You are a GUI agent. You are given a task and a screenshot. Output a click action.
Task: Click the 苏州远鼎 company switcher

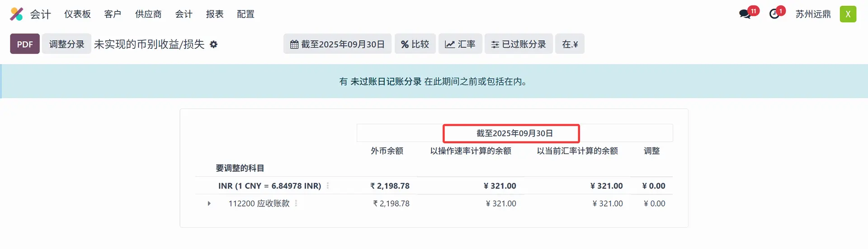coord(813,14)
